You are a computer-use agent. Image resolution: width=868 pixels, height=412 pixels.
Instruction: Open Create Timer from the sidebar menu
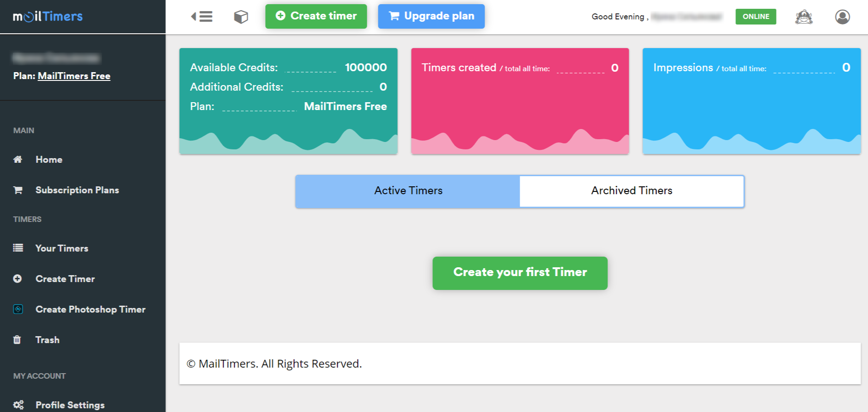pyautogui.click(x=65, y=279)
